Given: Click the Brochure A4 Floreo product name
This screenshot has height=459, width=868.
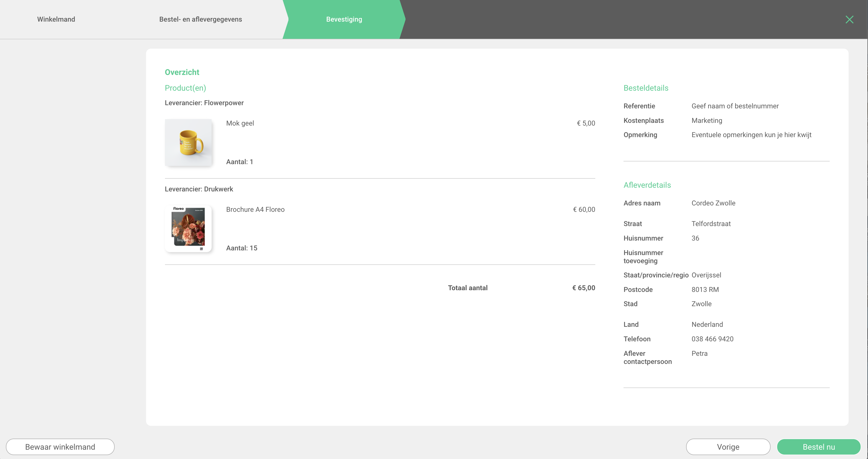Looking at the screenshot, I should 255,209.
